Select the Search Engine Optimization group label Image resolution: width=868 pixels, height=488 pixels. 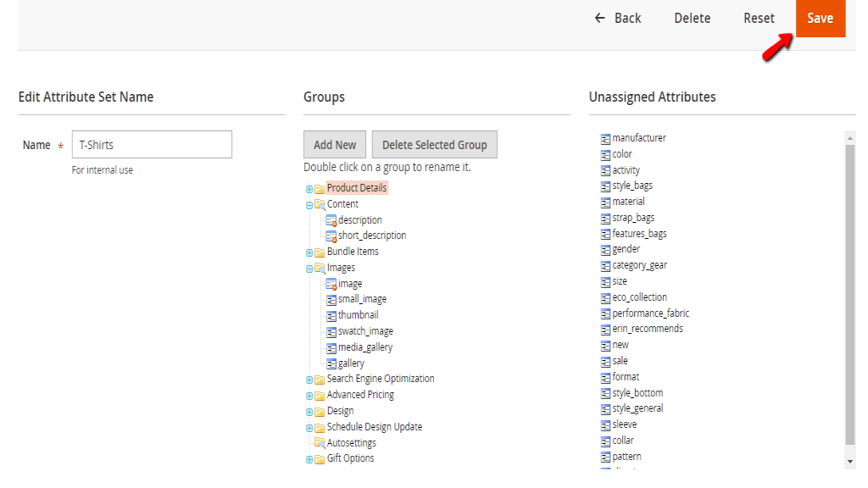(381, 379)
